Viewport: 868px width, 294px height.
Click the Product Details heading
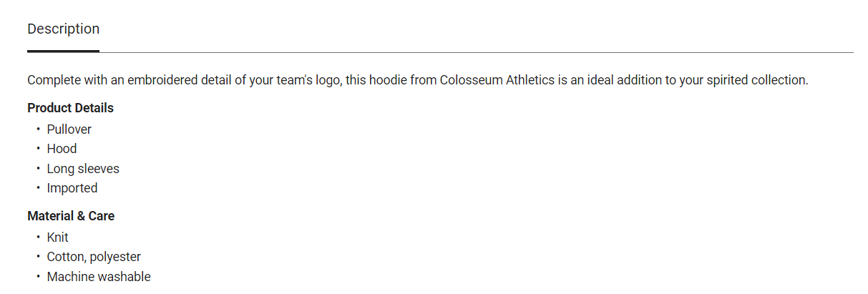(x=70, y=108)
